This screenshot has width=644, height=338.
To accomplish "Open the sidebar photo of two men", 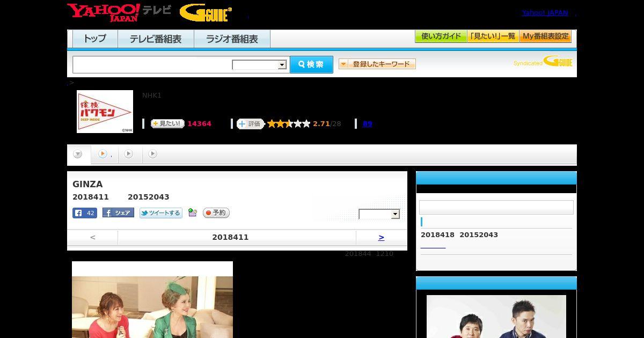I will [496, 317].
